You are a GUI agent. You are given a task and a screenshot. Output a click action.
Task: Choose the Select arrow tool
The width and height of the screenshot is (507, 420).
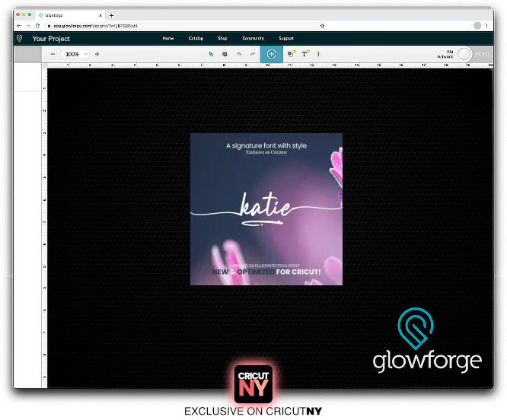211,54
